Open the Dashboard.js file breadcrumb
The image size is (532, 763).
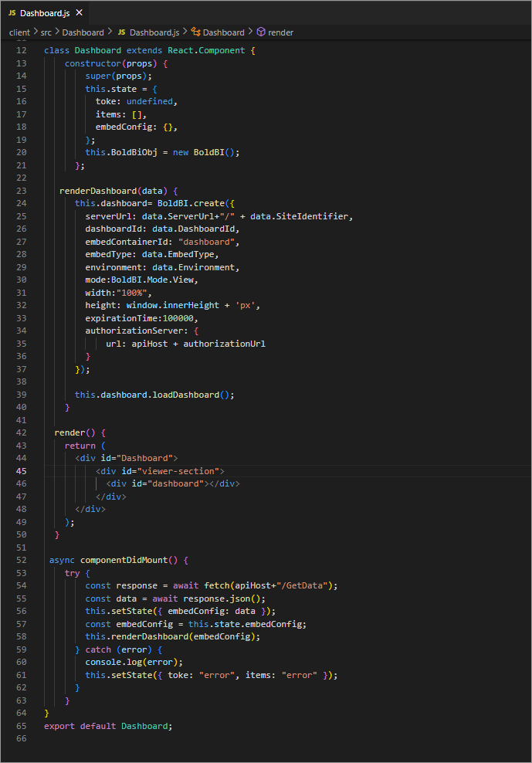(x=154, y=32)
